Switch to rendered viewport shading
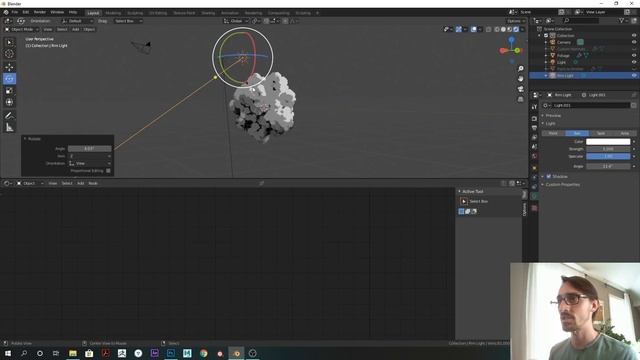This screenshot has width=640, height=360. [x=516, y=29]
